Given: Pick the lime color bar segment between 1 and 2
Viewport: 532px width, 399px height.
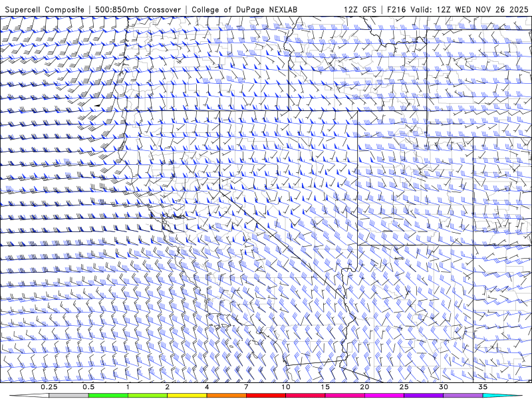Looking at the screenshot, I should pos(148,396).
